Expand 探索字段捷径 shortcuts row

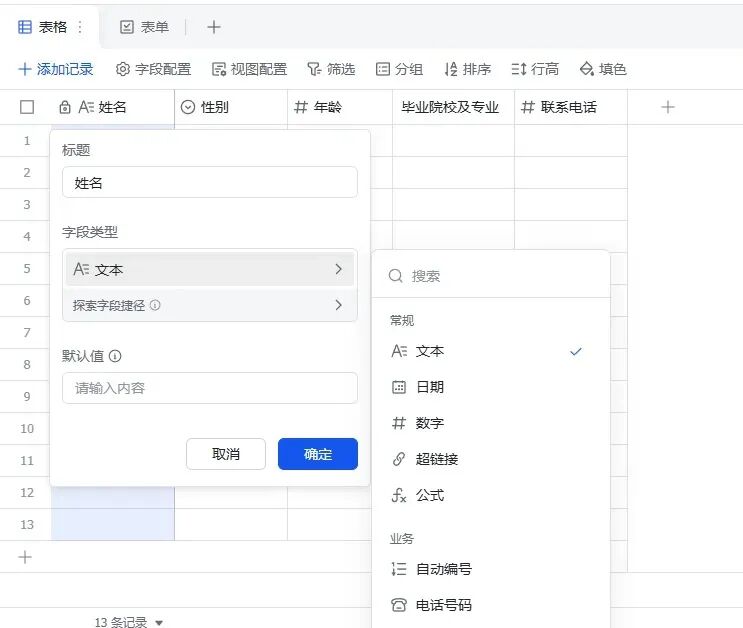(x=210, y=305)
